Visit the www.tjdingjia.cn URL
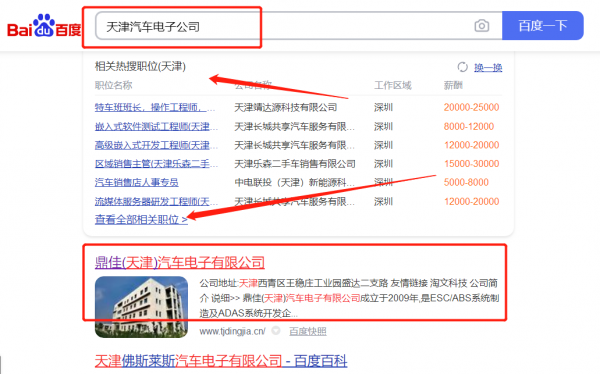The height and width of the screenshot is (374, 600). (x=232, y=331)
